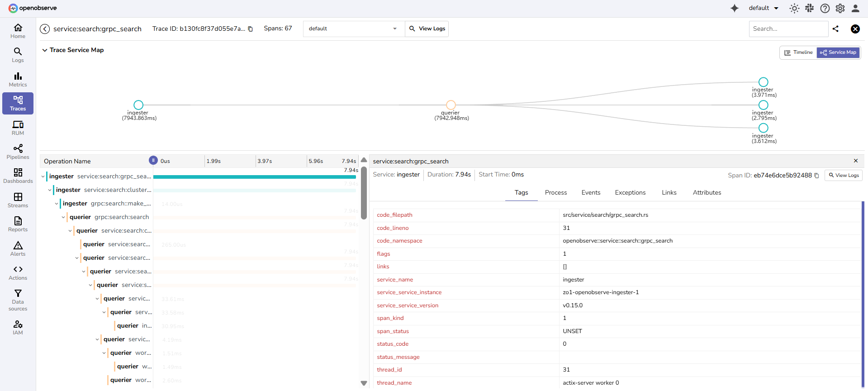Image resolution: width=868 pixels, height=391 pixels.
Task: Switch to the Process tab
Action: [x=555, y=193]
